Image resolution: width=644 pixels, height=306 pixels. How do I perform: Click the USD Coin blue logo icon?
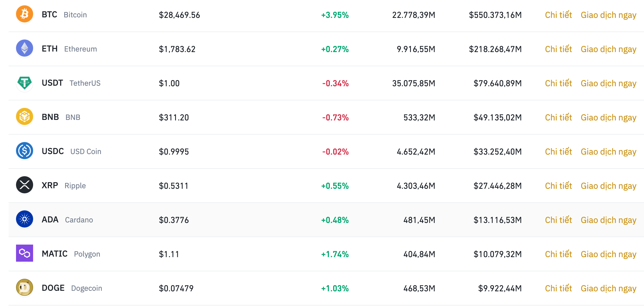[25, 151]
